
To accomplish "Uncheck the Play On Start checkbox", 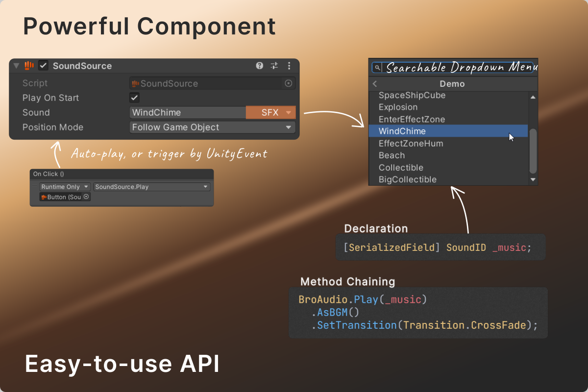I will [134, 98].
